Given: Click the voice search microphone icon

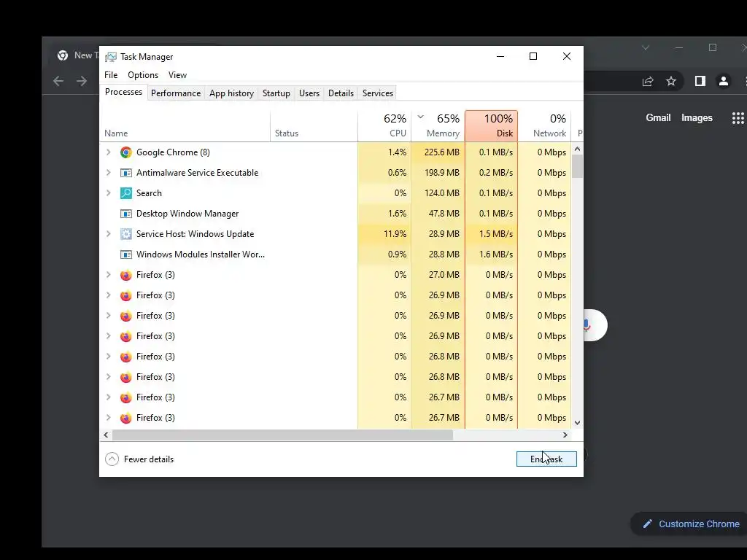Looking at the screenshot, I should [587, 325].
